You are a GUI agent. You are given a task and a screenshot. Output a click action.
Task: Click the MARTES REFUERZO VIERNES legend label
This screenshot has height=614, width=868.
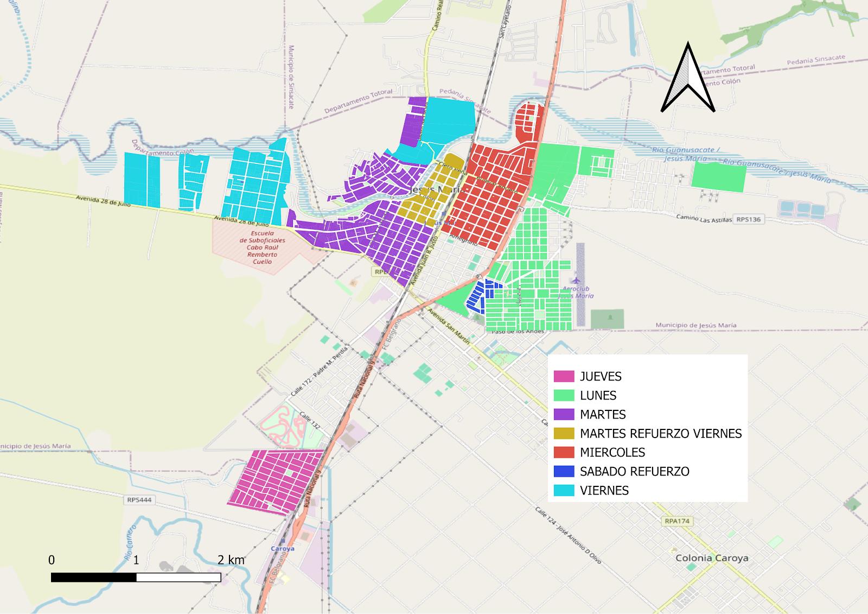point(661,433)
